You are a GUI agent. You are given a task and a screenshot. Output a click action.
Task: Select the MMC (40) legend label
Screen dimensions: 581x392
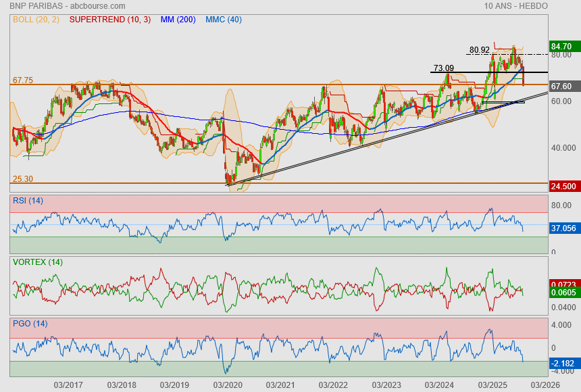(223, 20)
